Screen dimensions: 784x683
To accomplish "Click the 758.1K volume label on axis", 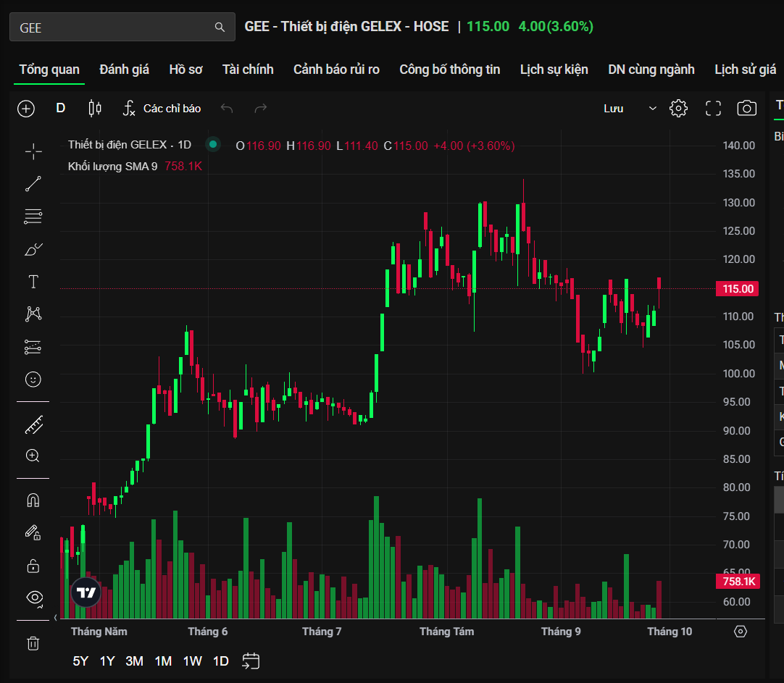I will 738,582.
